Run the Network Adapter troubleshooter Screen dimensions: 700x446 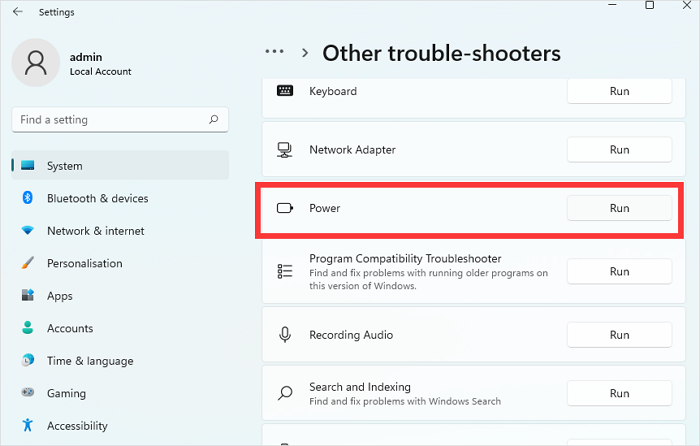tap(619, 150)
